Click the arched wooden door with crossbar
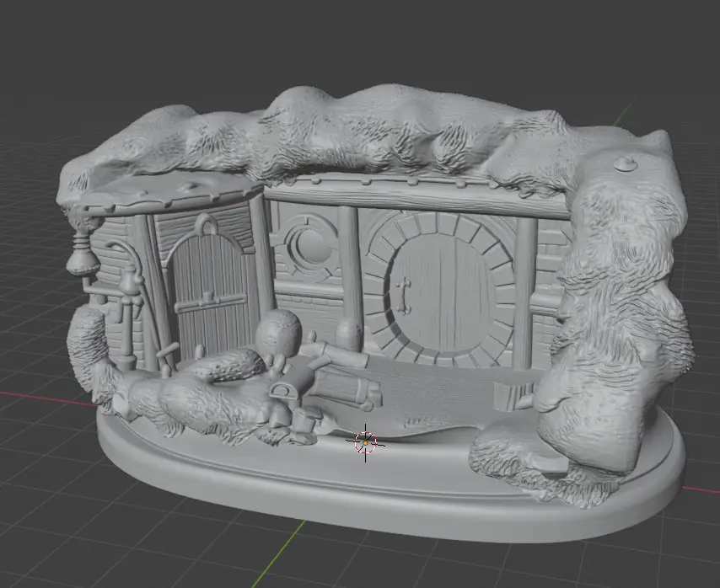This screenshot has width=720, height=588. point(212,297)
